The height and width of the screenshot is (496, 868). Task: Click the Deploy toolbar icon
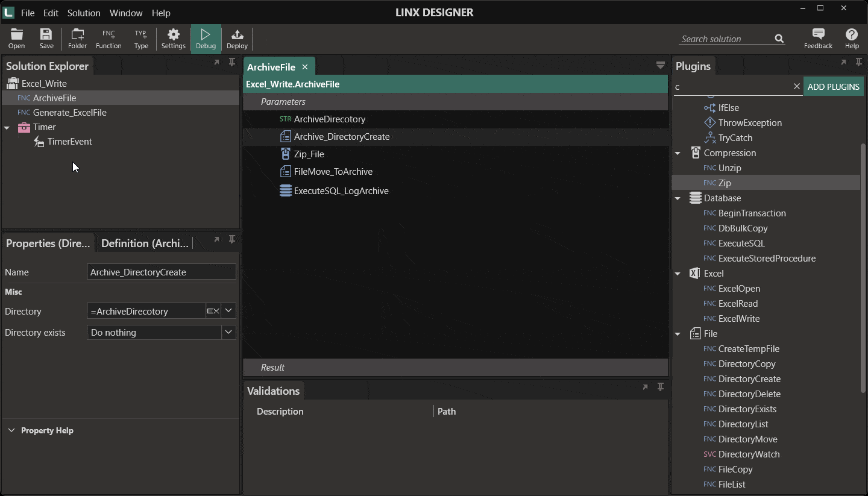tap(237, 39)
